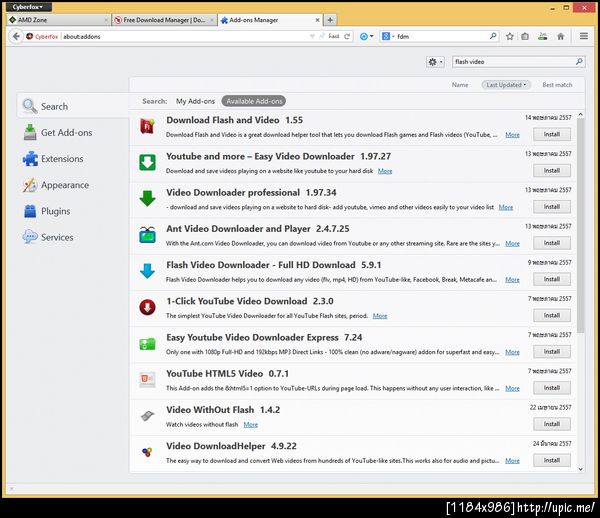Click YouTube HTML5 Video icon

(147, 379)
